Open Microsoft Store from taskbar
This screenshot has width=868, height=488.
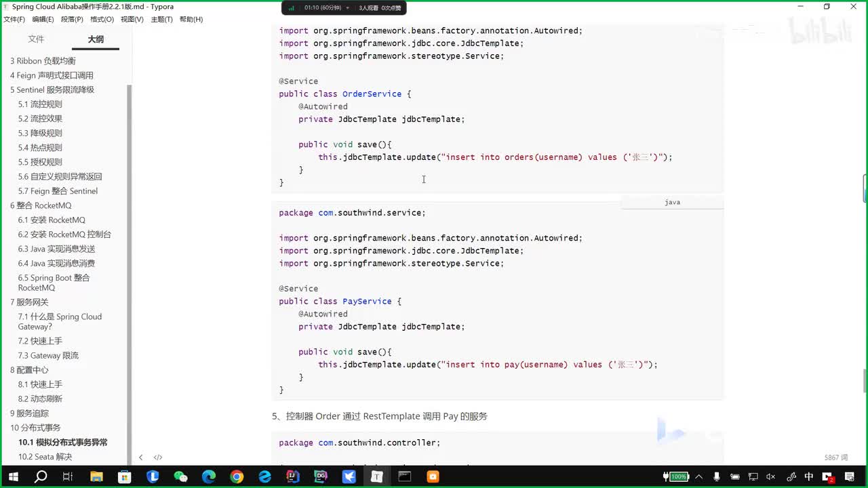tap(124, 476)
